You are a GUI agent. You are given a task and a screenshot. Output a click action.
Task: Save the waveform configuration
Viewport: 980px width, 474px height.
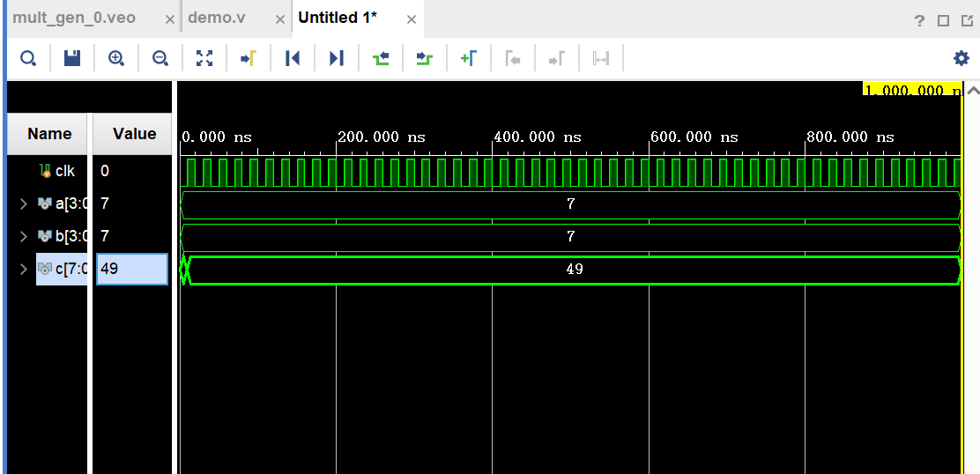(x=72, y=59)
